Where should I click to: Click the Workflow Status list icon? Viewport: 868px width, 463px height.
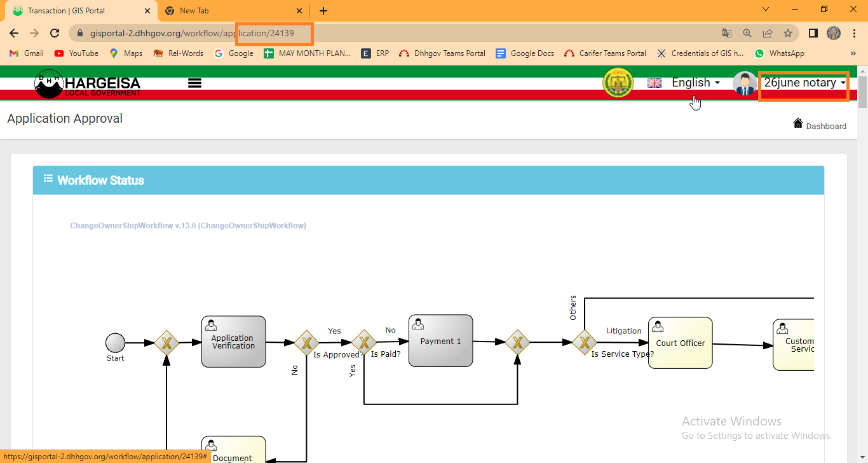pyautogui.click(x=48, y=179)
